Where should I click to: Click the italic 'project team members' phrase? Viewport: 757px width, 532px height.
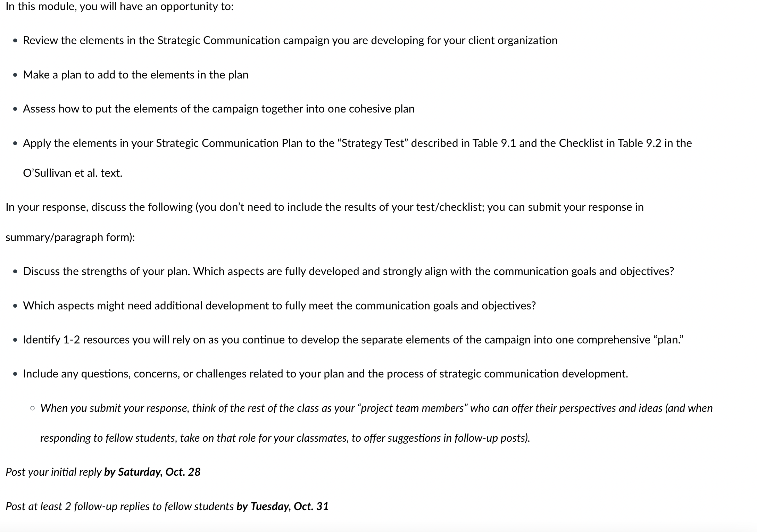click(x=412, y=408)
